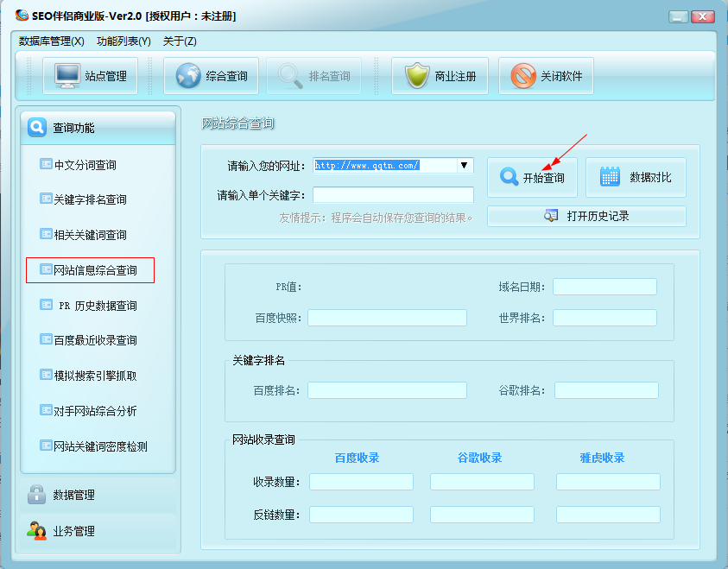728x569 pixels.
Task: Click the 查询功能 magnifier icon
Action: point(37,127)
